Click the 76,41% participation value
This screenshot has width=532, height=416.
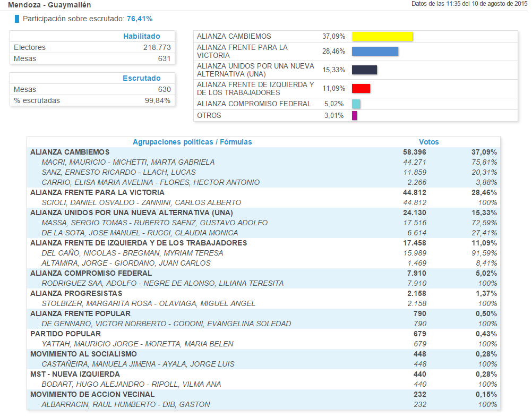(x=140, y=19)
